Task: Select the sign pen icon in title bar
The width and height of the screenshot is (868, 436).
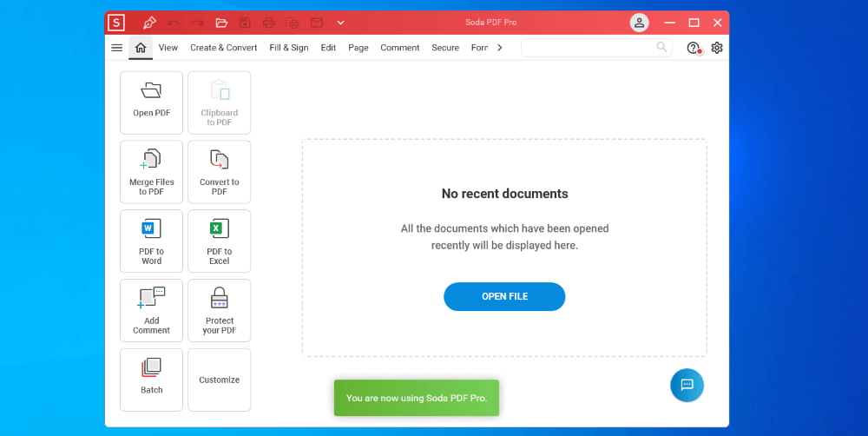Action: coord(149,23)
